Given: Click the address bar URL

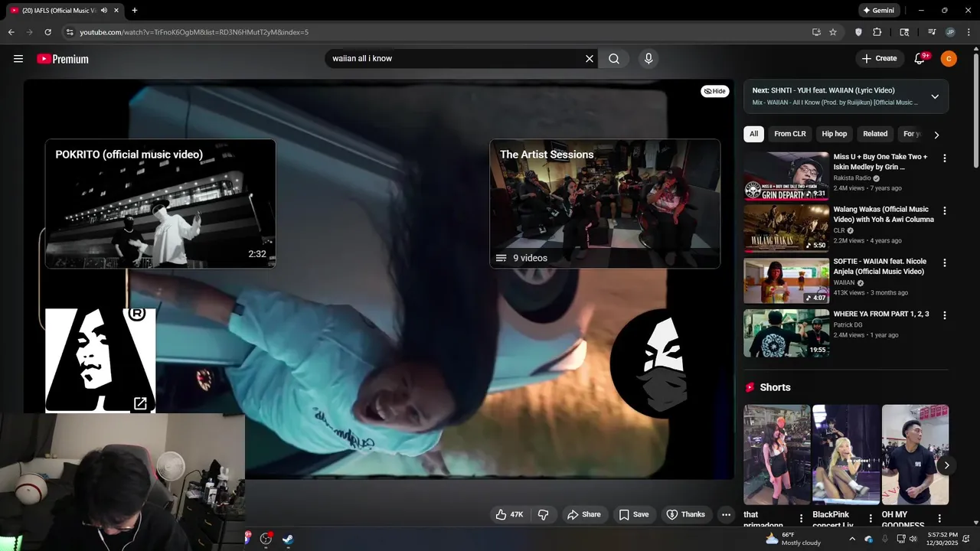Looking at the screenshot, I should [x=194, y=32].
